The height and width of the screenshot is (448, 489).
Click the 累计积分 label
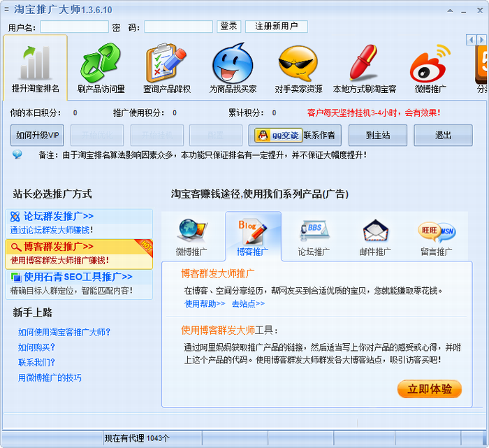246,113
